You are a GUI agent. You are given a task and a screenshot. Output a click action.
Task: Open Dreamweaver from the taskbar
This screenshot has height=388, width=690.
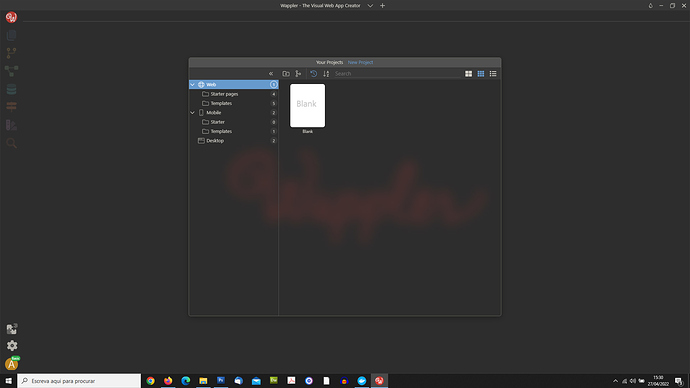tap(274, 381)
